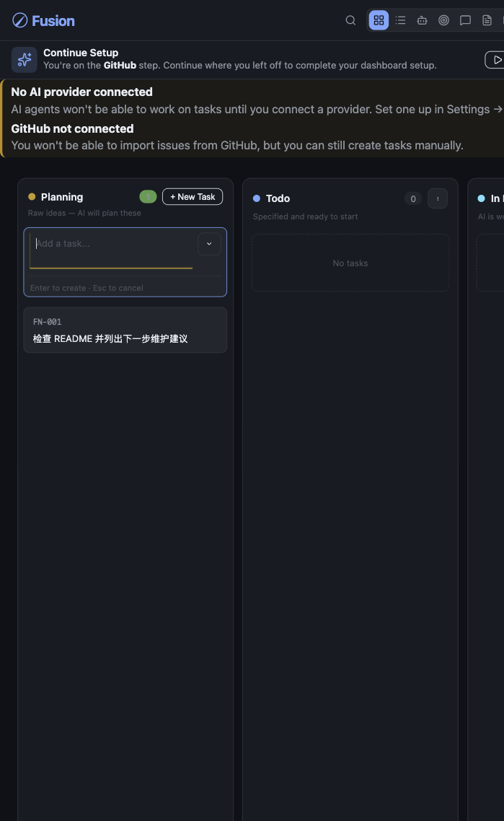Screen dimensions: 504x821
Task: Click "Specified and ready to start" text
Action: (305, 216)
